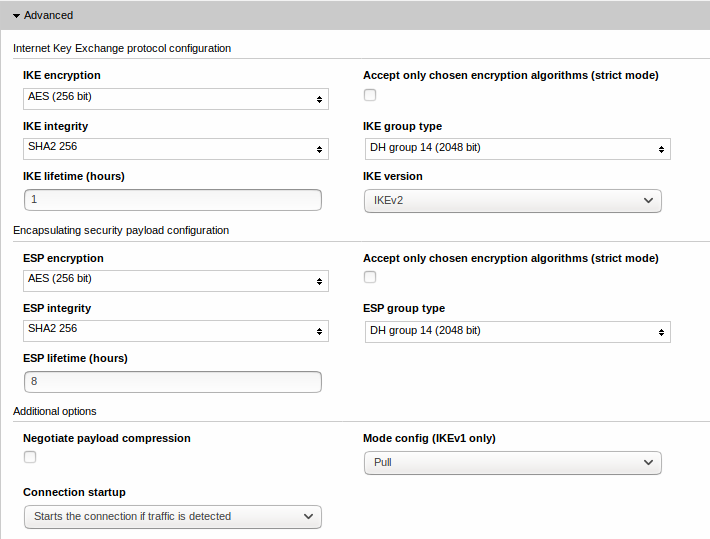Open the ESP encryption dropdown
710x539 pixels.
(176, 281)
